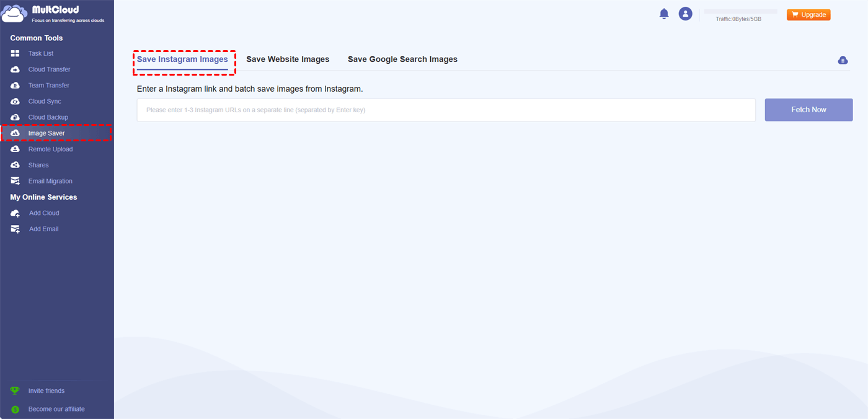Image resolution: width=868 pixels, height=419 pixels.
Task: Open Cloud Sync in sidebar
Action: point(45,102)
